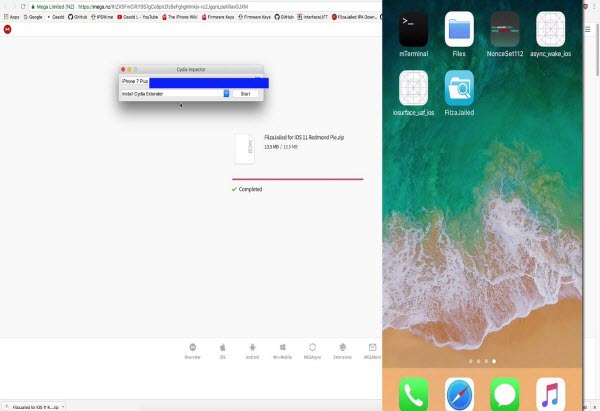Open Messages from the dock

coord(505,395)
